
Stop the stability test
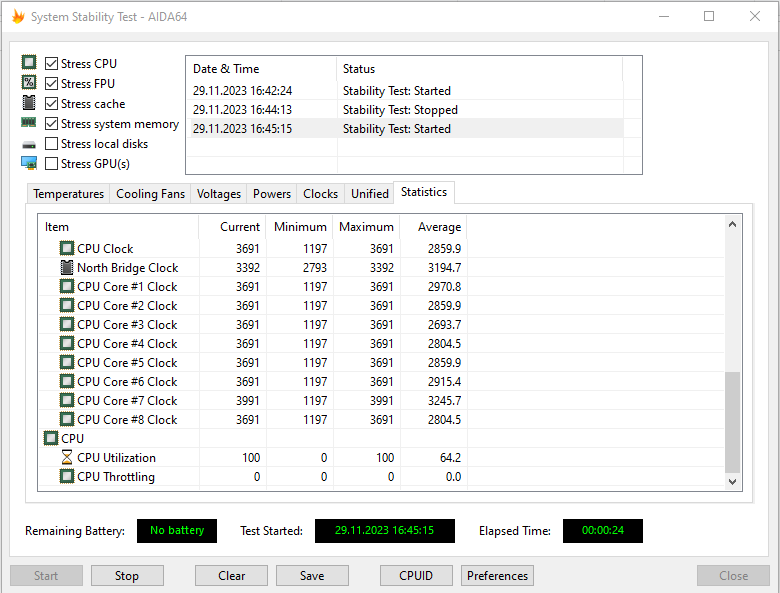click(x=127, y=576)
